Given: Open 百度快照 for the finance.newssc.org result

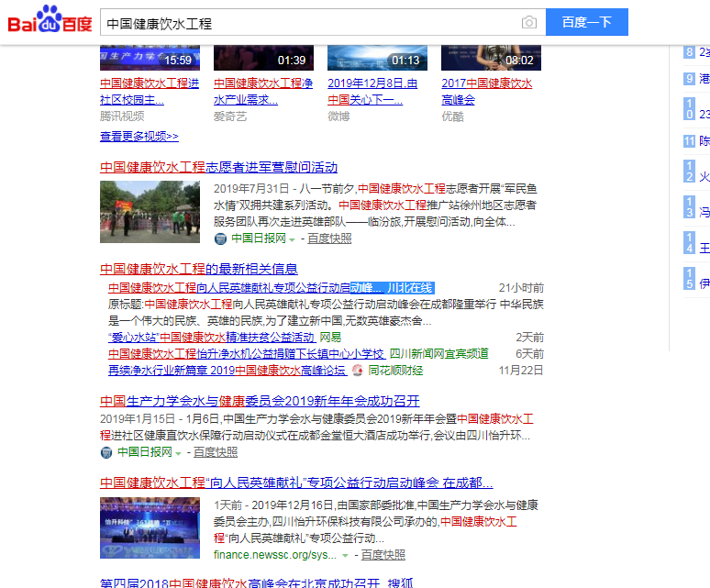Looking at the screenshot, I should [383, 555].
